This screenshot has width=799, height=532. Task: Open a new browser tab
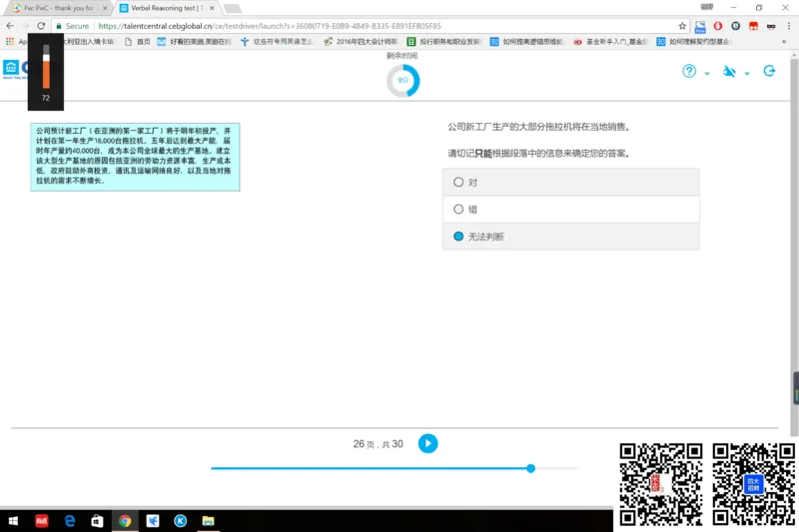click(232, 9)
